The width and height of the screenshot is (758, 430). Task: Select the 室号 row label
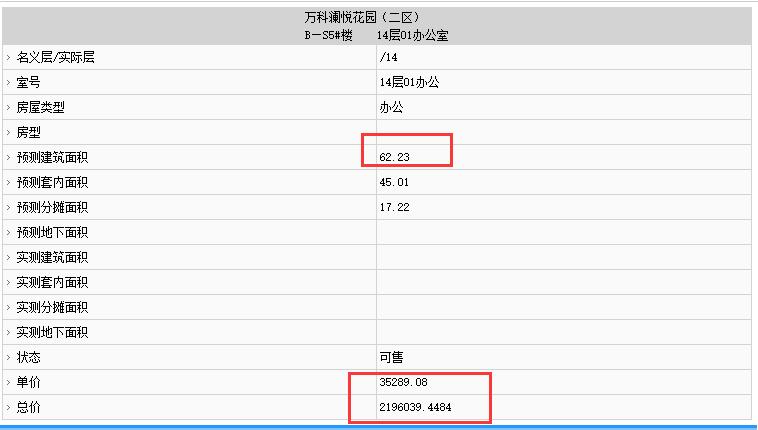click(x=28, y=82)
